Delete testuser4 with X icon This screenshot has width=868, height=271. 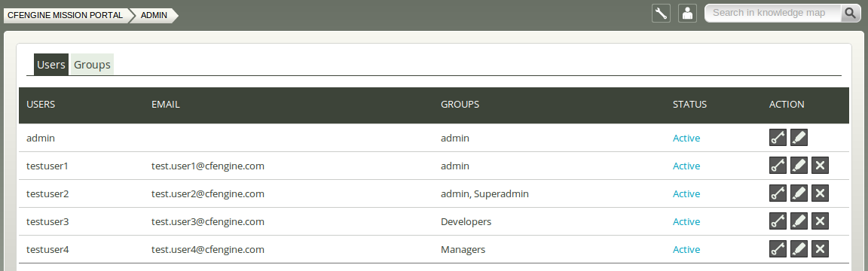pos(820,249)
